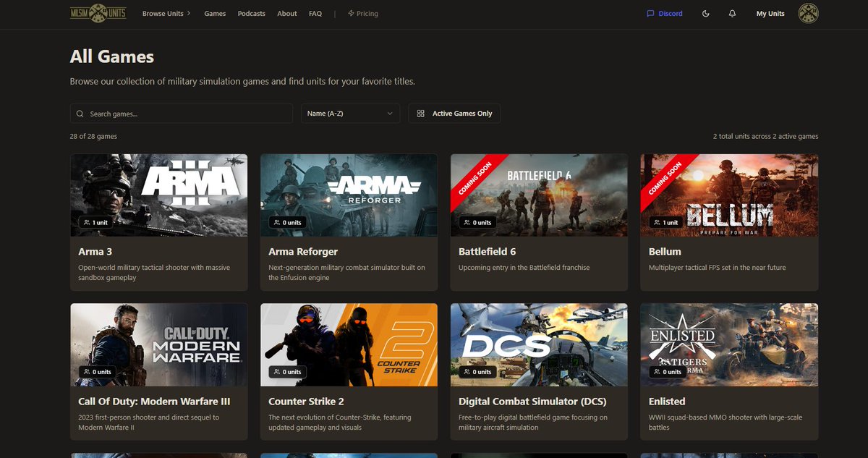Click the 1 unit badge on Bellum
The image size is (868, 458).
pos(666,223)
